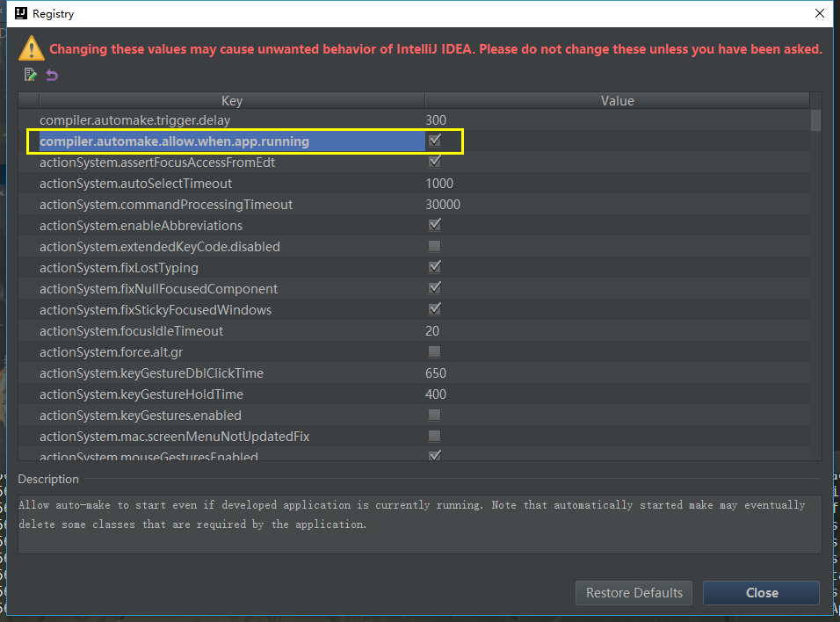840x622 pixels.
Task: Turn on actionSystem.keyGestures.enabled checkbox
Action: point(434,415)
